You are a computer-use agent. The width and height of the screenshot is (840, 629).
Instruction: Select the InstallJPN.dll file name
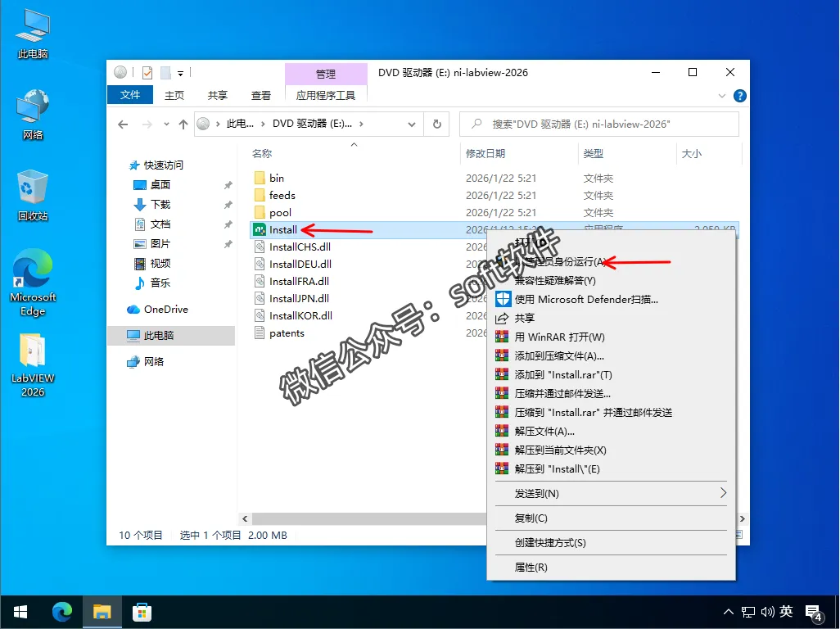[299, 298]
